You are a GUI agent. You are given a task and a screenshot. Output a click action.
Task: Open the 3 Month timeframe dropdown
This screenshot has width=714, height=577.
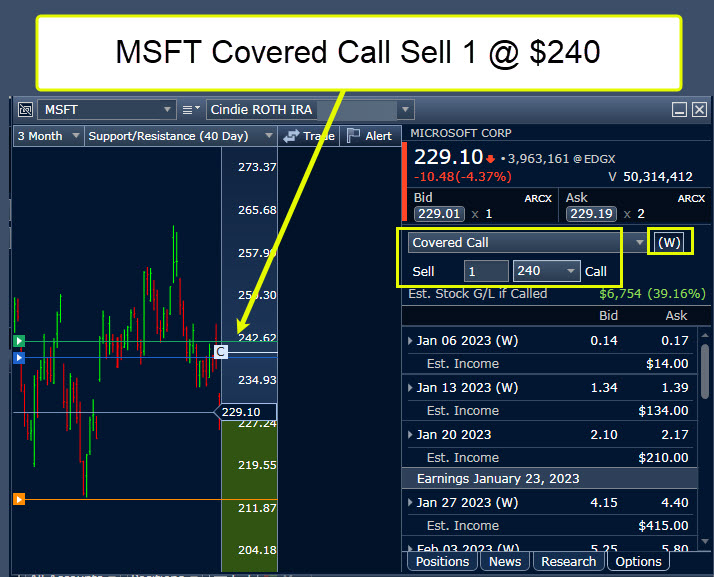point(45,136)
